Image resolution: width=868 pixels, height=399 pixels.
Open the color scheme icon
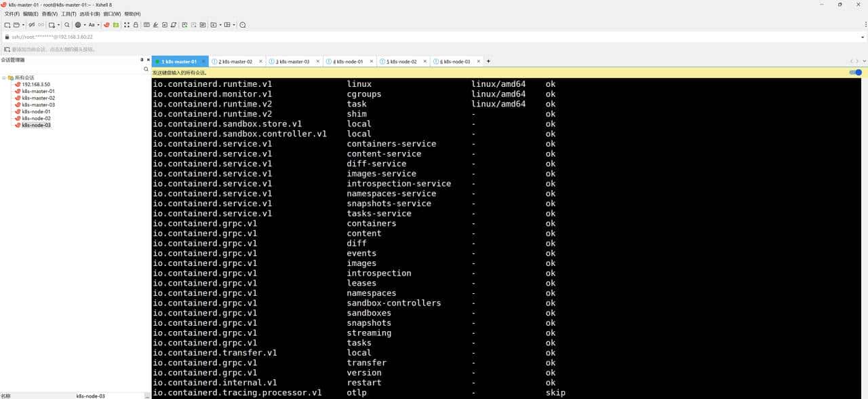click(x=77, y=24)
